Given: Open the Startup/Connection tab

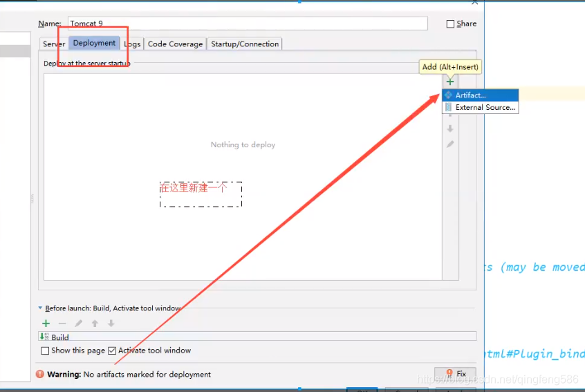Looking at the screenshot, I should coord(245,44).
